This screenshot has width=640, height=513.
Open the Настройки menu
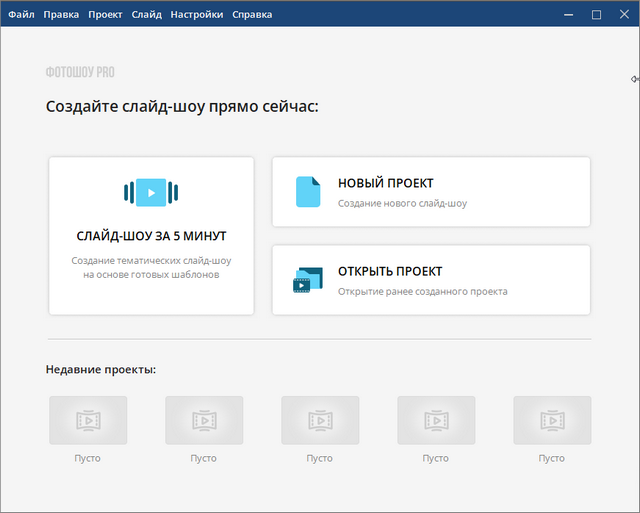click(197, 14)
